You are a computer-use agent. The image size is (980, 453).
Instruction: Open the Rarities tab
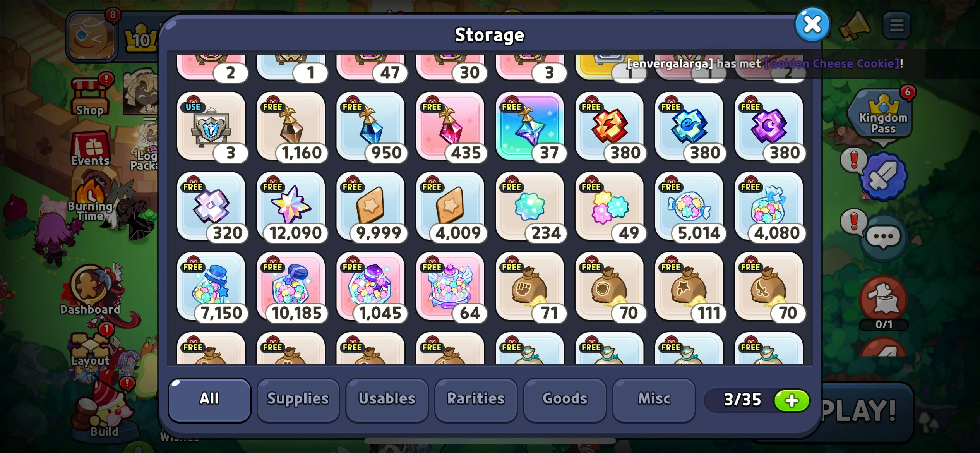pos(476,400)
